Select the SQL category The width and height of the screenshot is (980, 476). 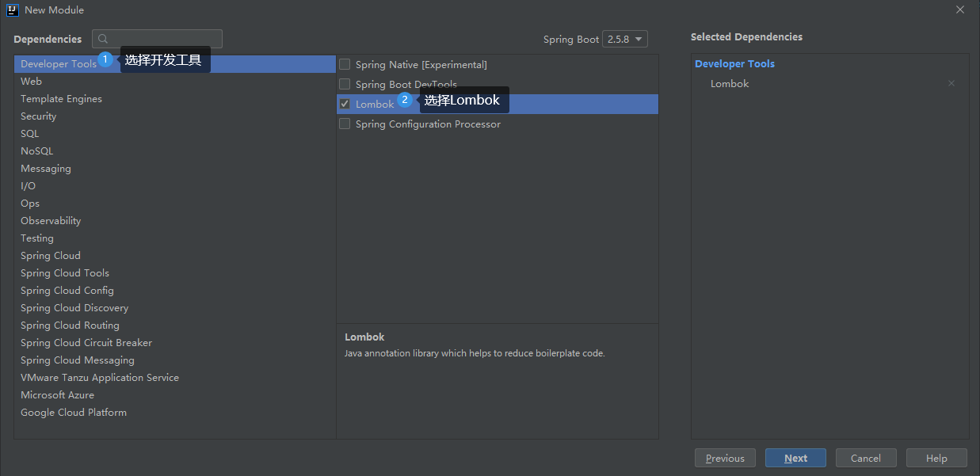coord(175,133)
